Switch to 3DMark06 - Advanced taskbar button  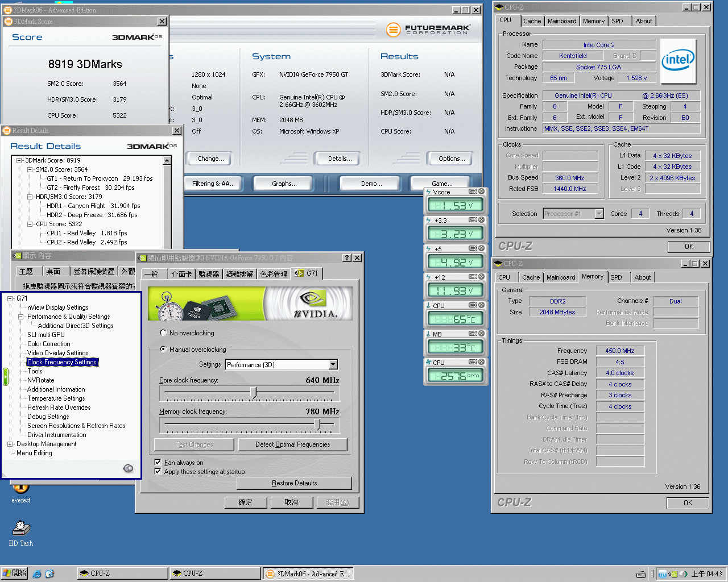308,573
